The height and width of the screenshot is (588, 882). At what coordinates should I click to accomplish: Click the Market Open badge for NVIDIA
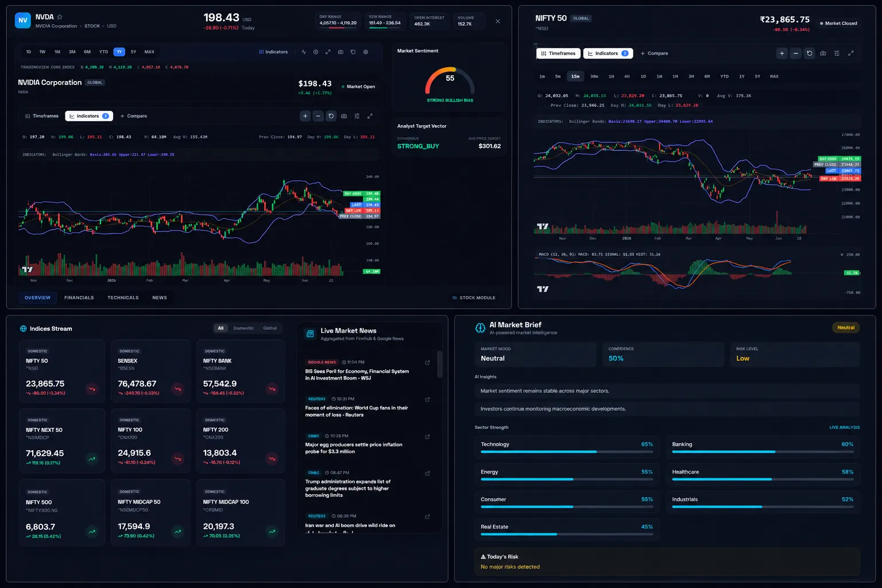pos(358,87)
